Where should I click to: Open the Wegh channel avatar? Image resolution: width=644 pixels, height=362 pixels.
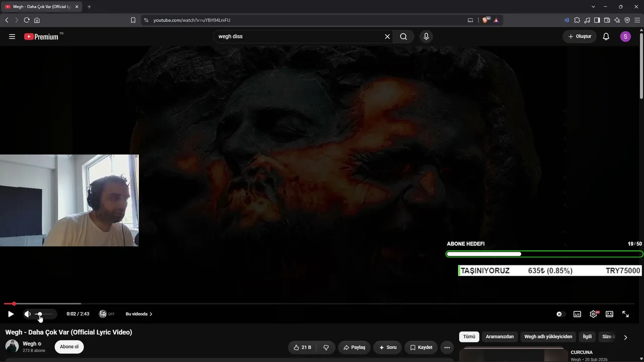point(12,346)
